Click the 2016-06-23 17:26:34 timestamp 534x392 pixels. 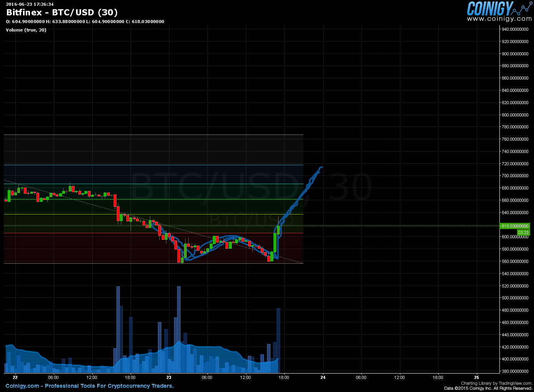(x=30, y=4)
